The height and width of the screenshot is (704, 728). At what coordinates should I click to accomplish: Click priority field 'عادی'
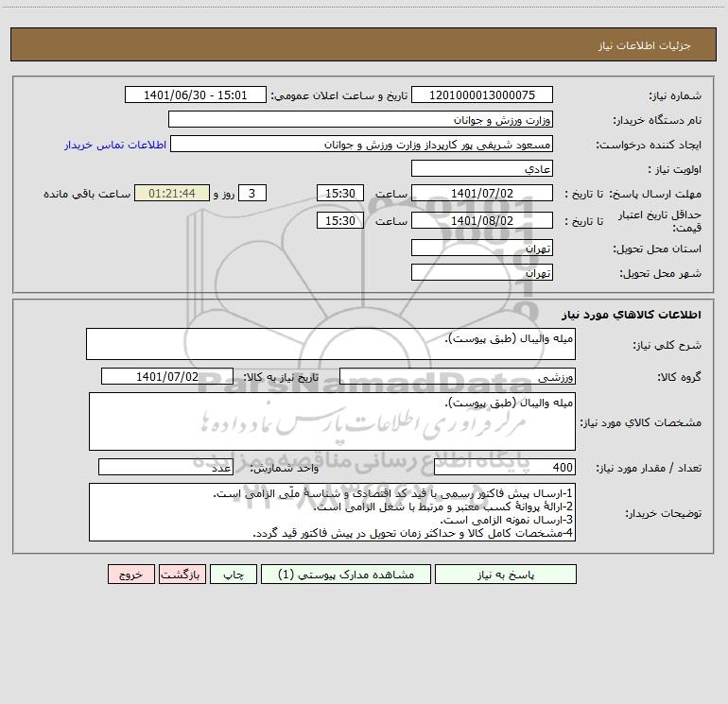click(482, 168)
